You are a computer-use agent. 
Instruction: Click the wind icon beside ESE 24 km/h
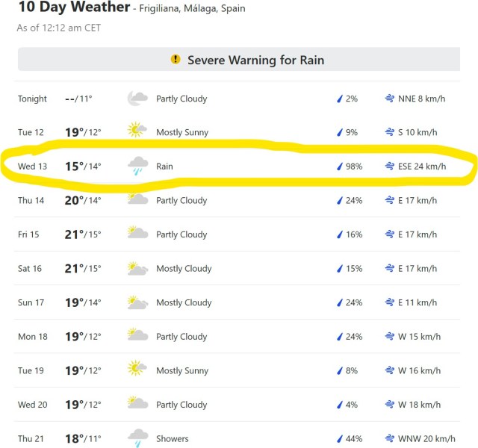(x=389, y=167)
